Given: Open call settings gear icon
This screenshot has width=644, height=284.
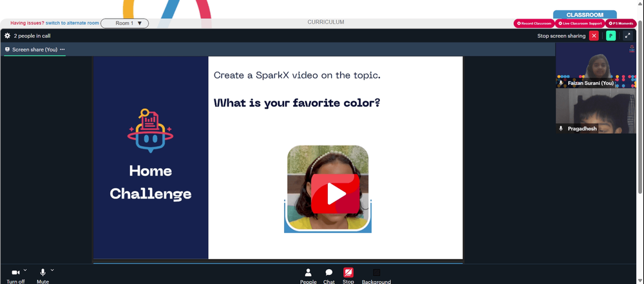Looking at the screenshot, I should [x=7, y=36].
